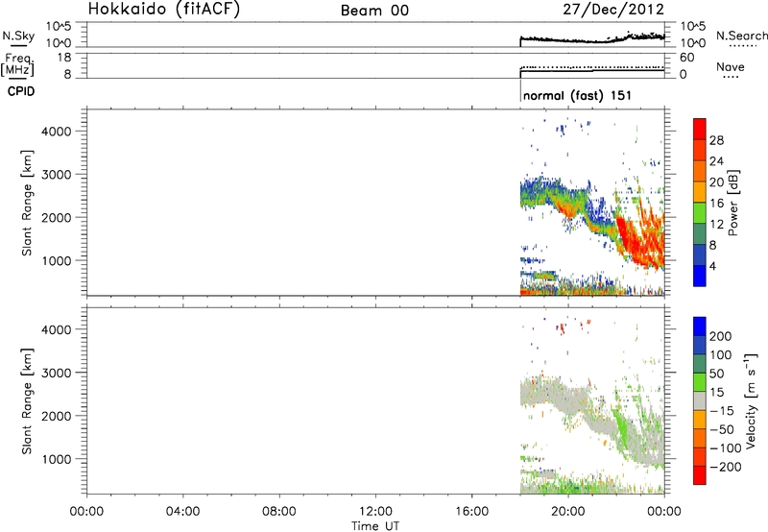Select the 'Time UT' axis title
768x532 pixels.
(375, 526)
